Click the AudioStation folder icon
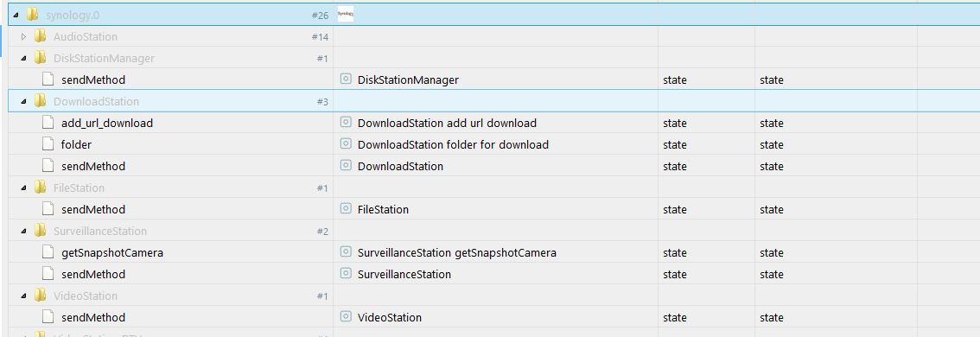This screenshot has width=980, height=337. click(x=40, y=36)
